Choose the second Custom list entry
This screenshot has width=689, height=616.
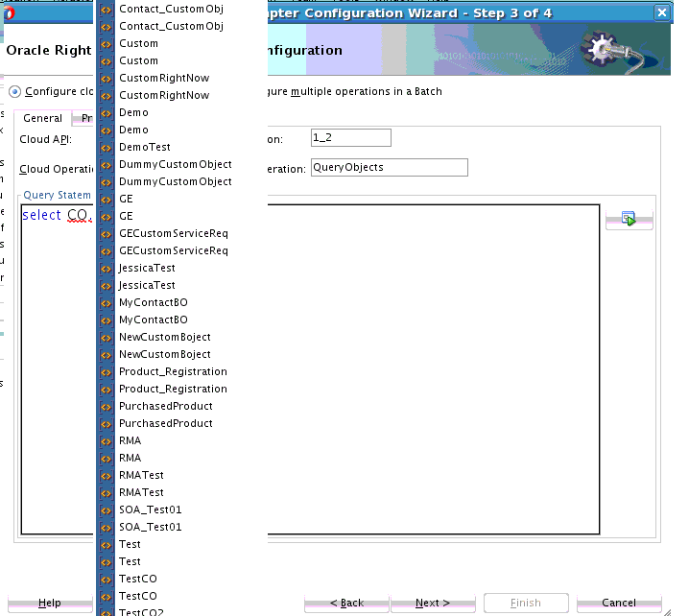point(138,61)
